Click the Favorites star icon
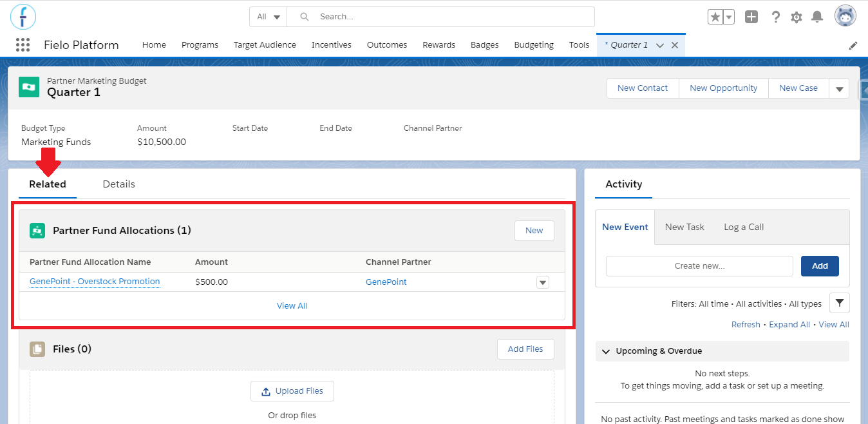The image size is (868, 424). [715, 17]
